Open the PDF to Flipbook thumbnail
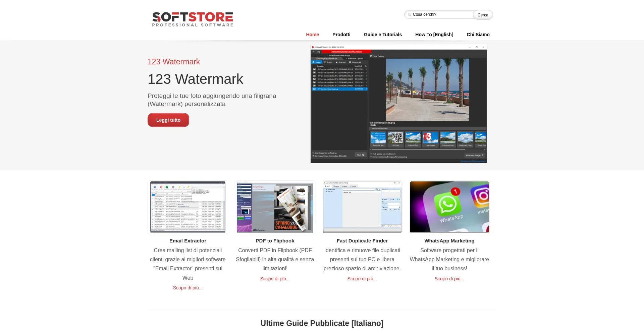Image resolution: width=644 pixels, height=333 pixels. coord(275,207)
